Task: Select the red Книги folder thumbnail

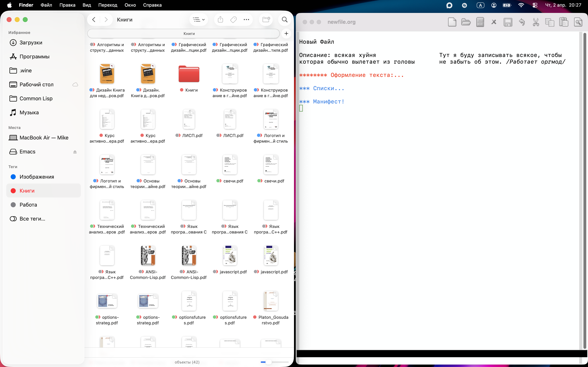Action: [x=189, y=74]
